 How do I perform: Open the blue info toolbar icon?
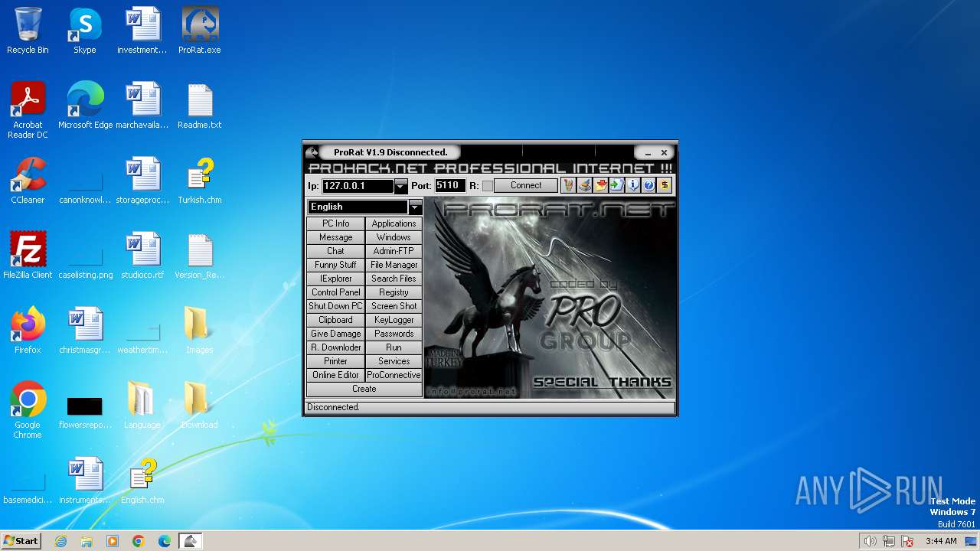632,185
